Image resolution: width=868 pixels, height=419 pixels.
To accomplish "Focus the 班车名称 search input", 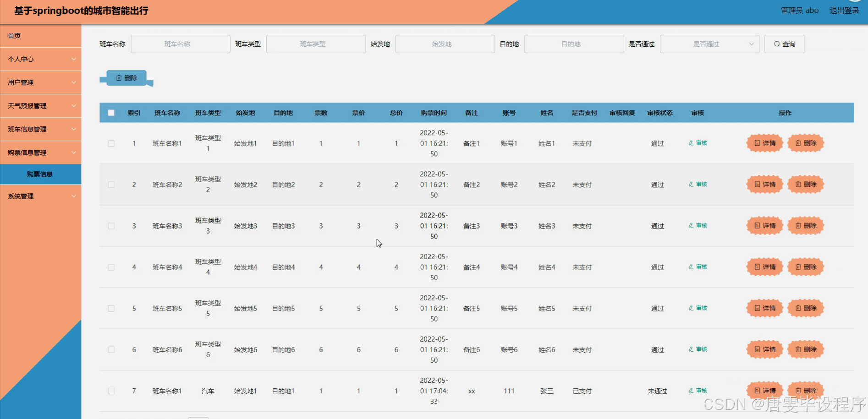I will (x=181, y=44).
